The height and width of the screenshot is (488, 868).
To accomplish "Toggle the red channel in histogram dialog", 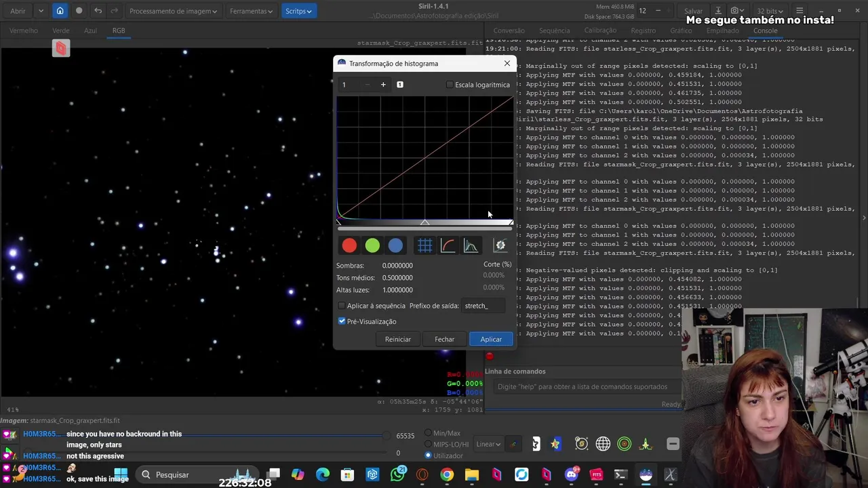I will tap(349, 245).
